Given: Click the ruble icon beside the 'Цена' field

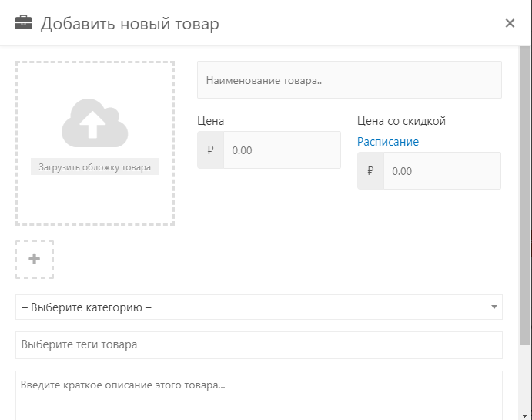Looking at the screenshot, I should [x=211, y=150].
